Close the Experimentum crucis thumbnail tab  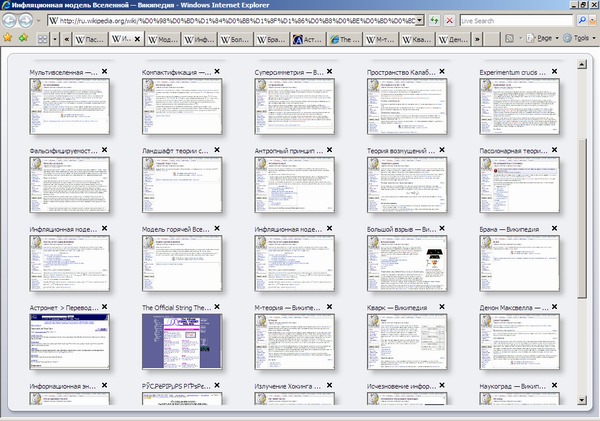(554, 72)
